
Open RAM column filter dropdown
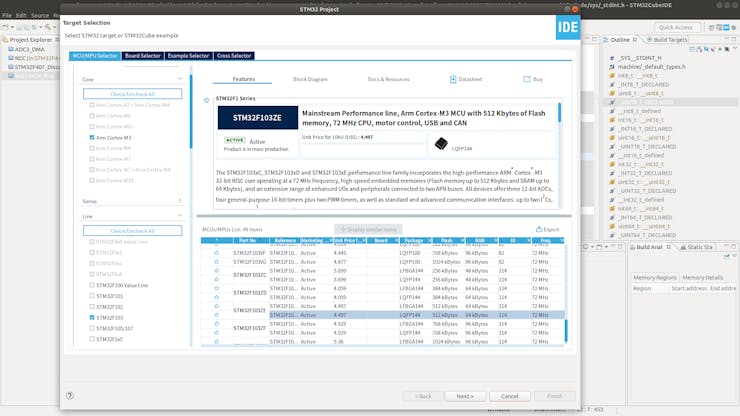pyautogui.click(x=496, y=240)
